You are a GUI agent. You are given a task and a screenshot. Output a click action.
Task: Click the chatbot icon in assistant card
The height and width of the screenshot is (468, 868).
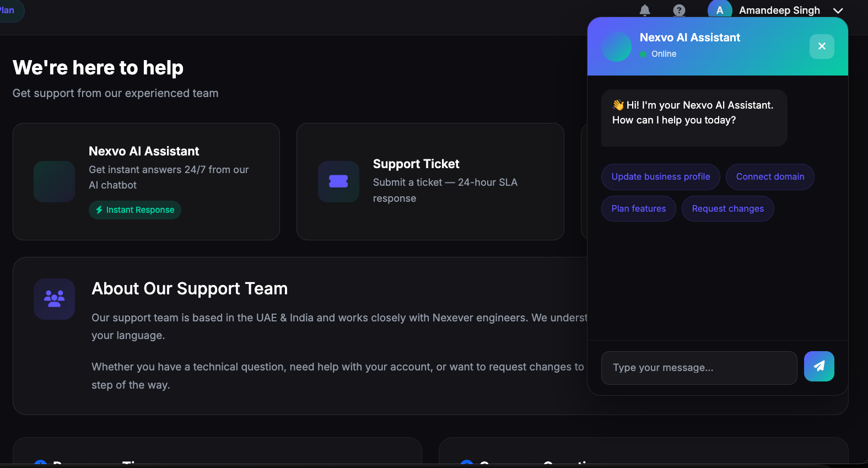tap(54, 181)
